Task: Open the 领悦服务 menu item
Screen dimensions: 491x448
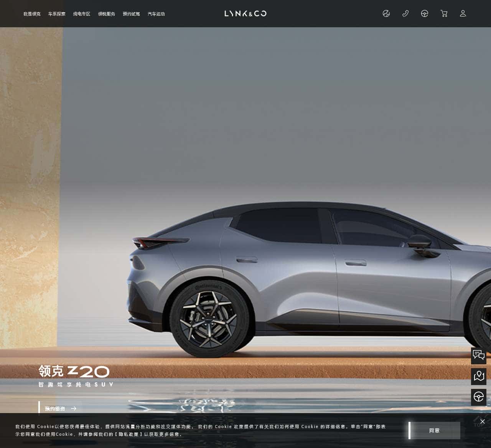Action: point(107,14)
